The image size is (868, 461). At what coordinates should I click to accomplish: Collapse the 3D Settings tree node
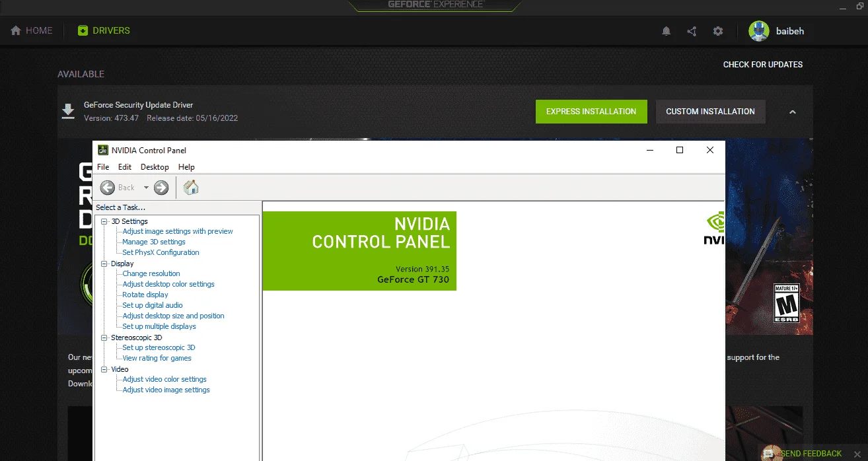[104, 221]
